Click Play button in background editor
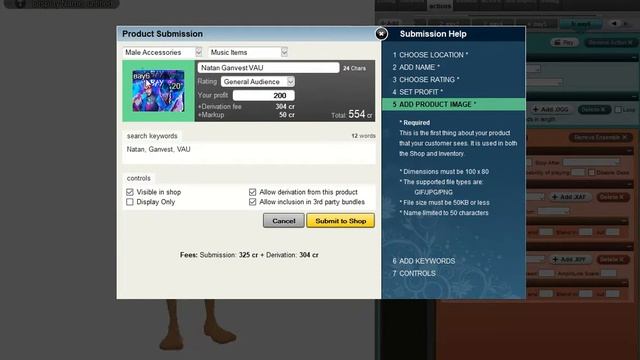 click(x=564, y=42)
